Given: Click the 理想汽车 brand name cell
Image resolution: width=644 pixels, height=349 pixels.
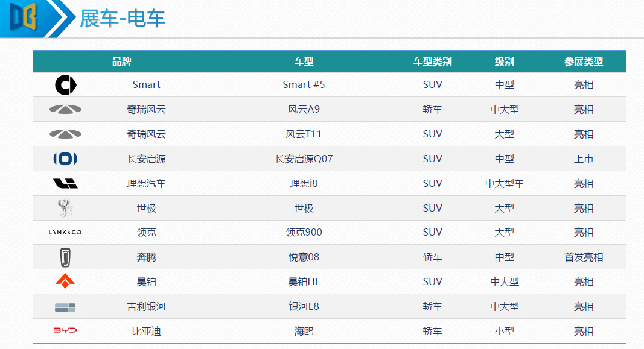Looking at the screenshot, I should point(146,183).
